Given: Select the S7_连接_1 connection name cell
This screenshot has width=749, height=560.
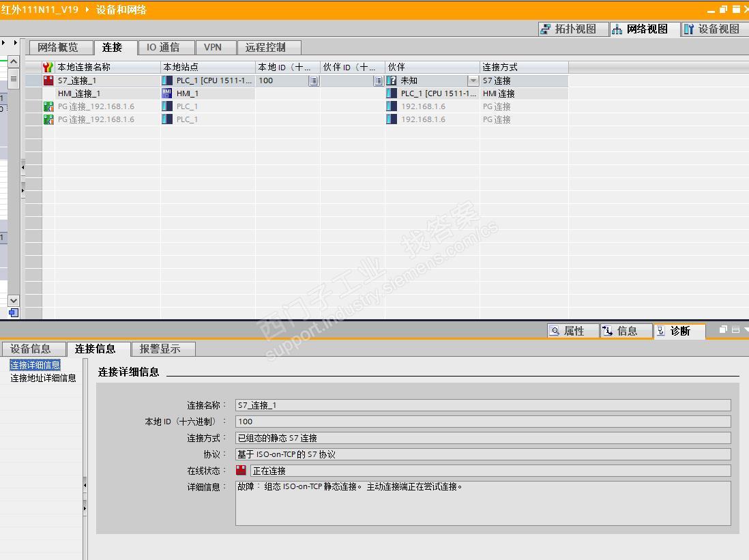Looking at the screenshot, I should [108, 80].
